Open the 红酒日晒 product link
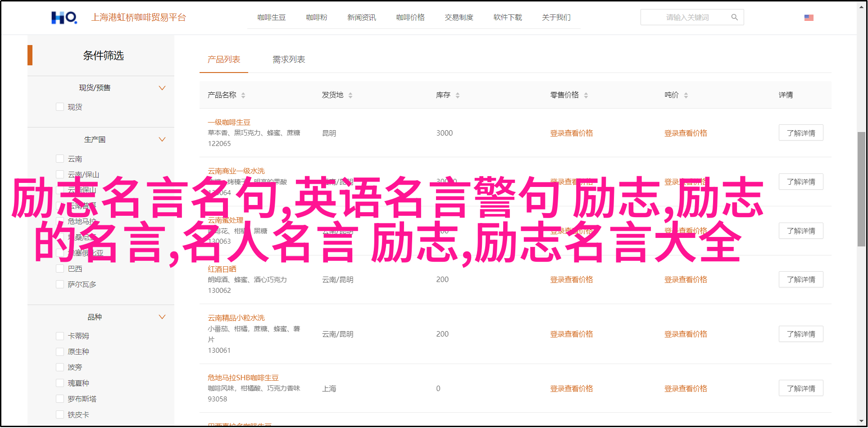The image size is (868, 428). click(x=222, y=269)
